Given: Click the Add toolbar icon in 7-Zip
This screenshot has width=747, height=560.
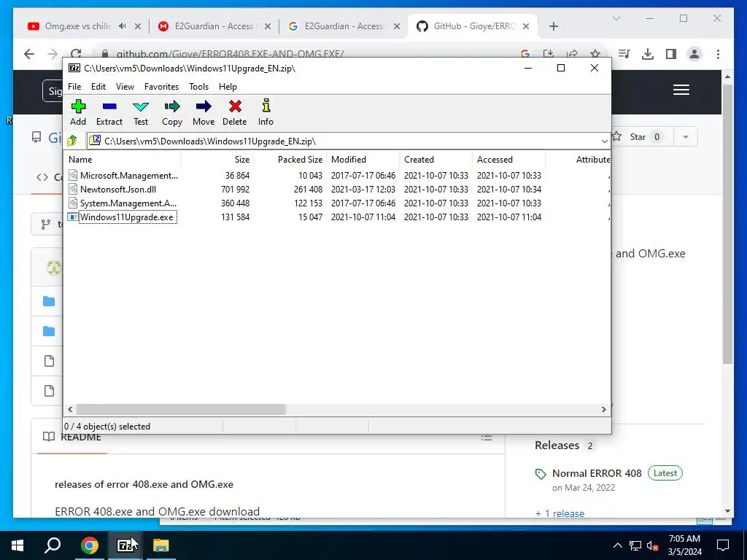Looking at the screenshot, I should coord(78,113).
